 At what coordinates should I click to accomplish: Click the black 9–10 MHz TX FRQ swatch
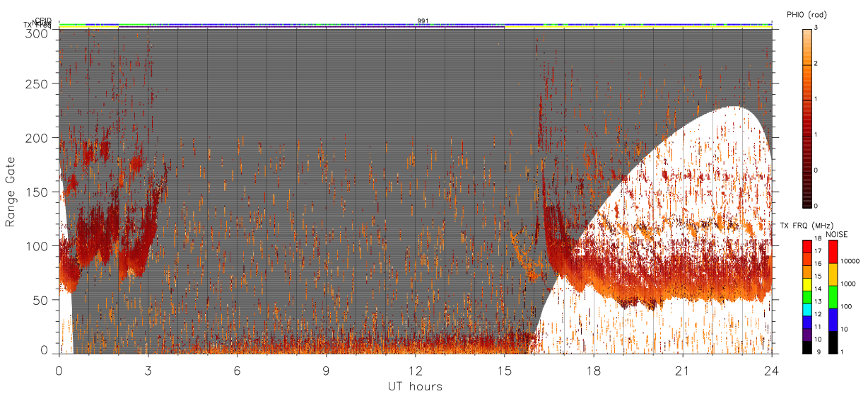pyautogui.click(x=807, y=347)
